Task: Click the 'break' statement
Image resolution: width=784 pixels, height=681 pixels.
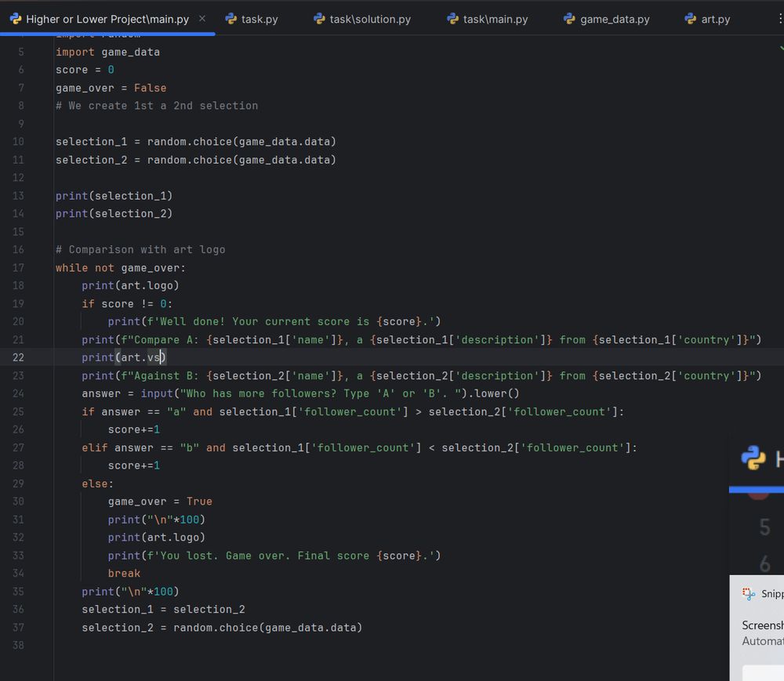Action: coord(124,574)
